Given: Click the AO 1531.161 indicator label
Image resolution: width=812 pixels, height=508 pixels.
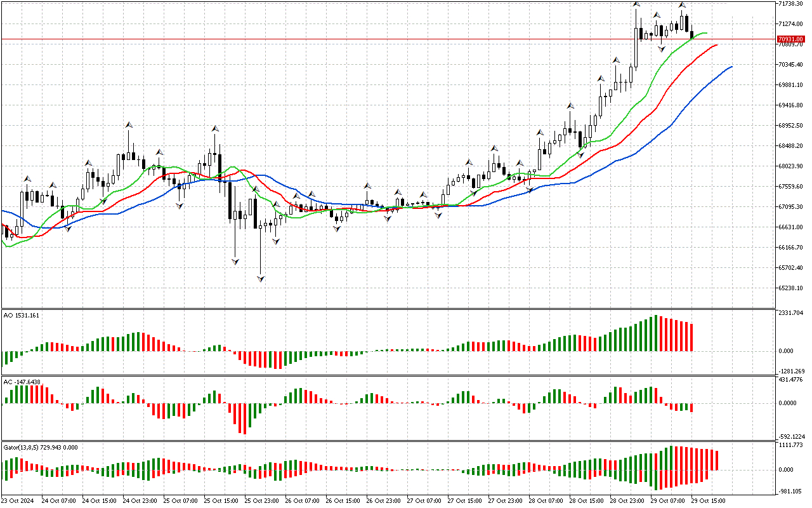Looking at the screenshot, I should point(21,315).
